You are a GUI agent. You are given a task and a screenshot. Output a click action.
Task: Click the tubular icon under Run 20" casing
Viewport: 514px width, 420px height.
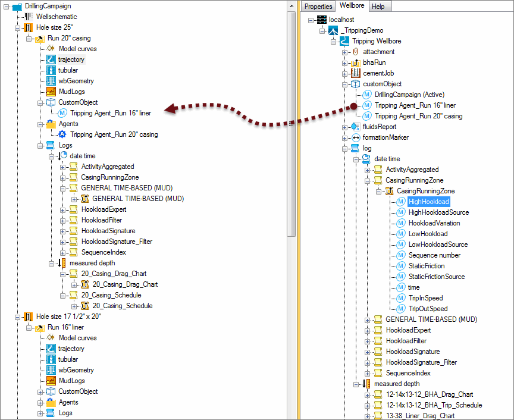tap(51, 70)
